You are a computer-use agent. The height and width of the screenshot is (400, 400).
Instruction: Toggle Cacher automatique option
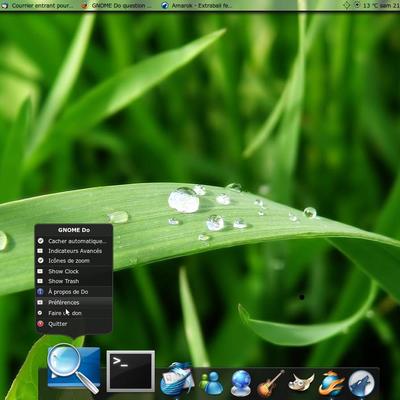74,241
